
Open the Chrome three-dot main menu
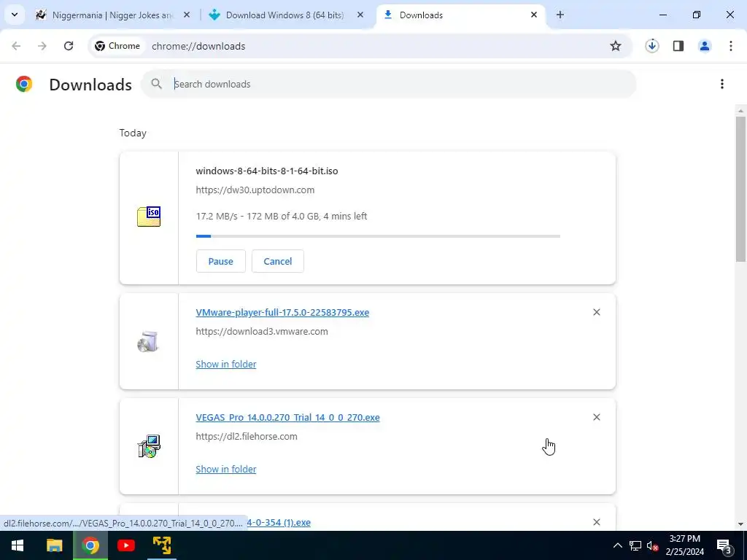click(x=730, y=46)
